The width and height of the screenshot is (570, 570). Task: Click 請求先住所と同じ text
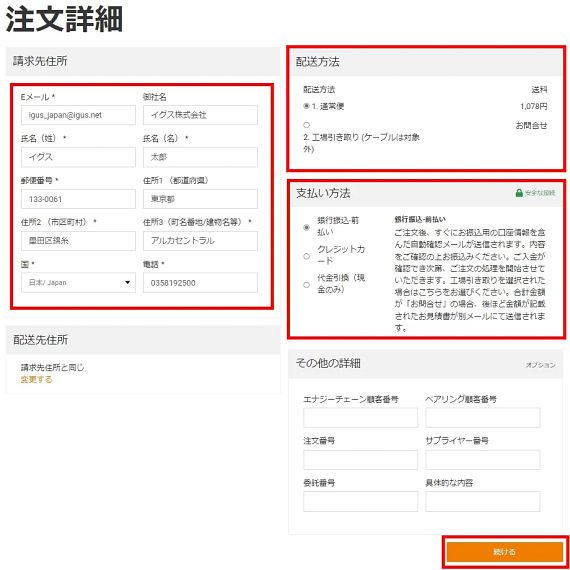click(x=52, y=368)
